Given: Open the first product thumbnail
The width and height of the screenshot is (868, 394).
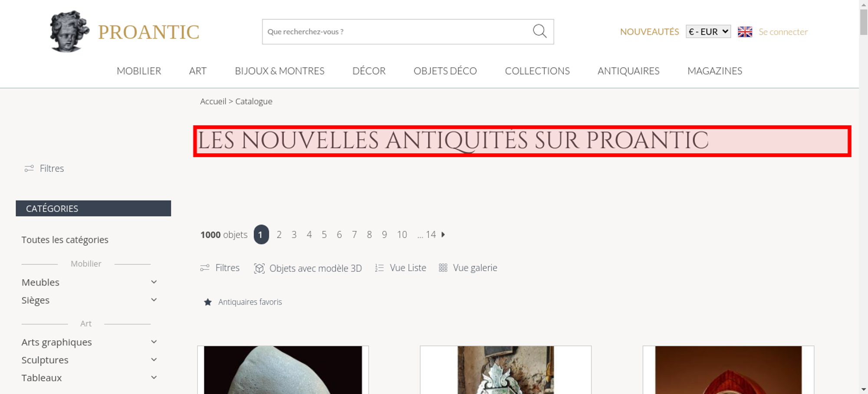Looking at the screenshot, I should pyautogui.click(x=283, y=370).
